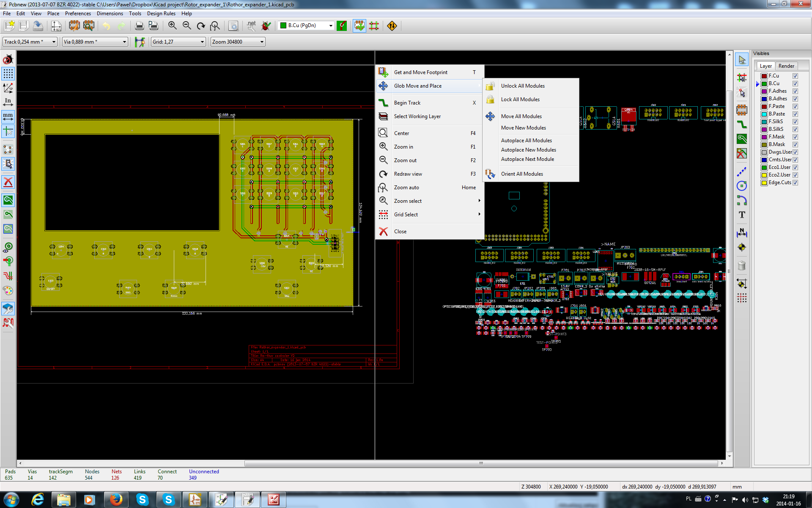
Task: Switch to the Render tab
Action: tap(786, 66)
